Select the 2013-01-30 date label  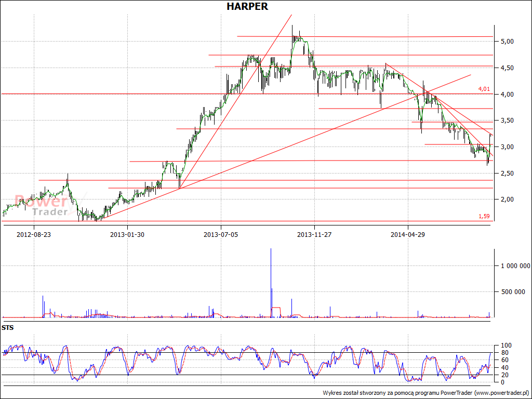click(127, 234)
